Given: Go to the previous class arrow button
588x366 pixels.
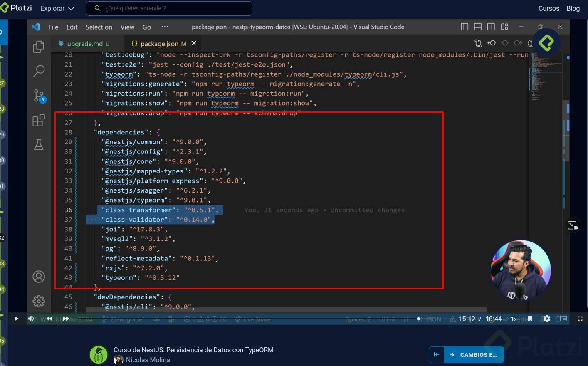Looking at the screenshot, I should (x=437, y=355).
